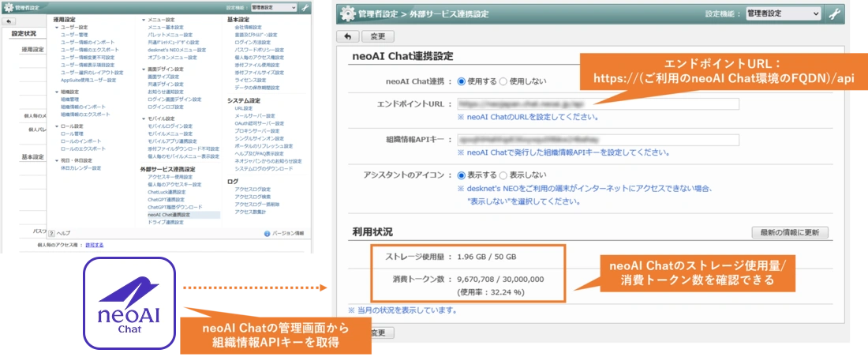The height and width of the screenshot is (357, 868).
Task: Click the wrench icon in the left window header
Action: [305, 8]
